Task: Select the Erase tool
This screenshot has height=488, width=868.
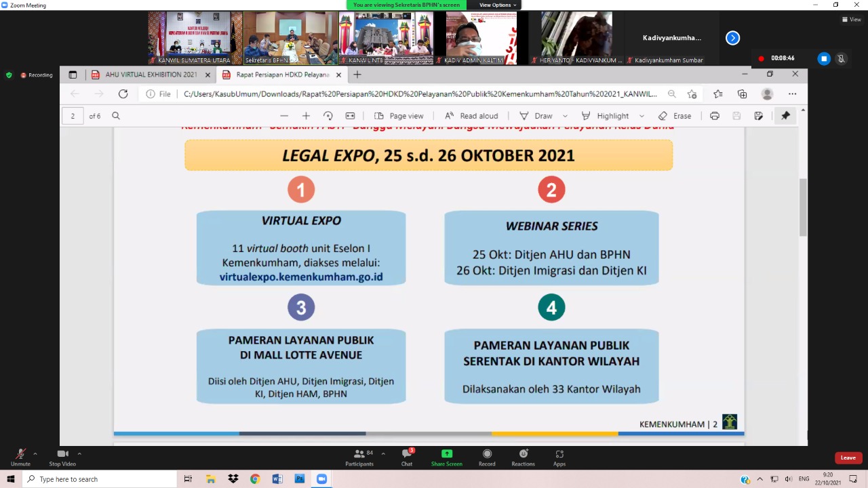Action: click(675, 116)
